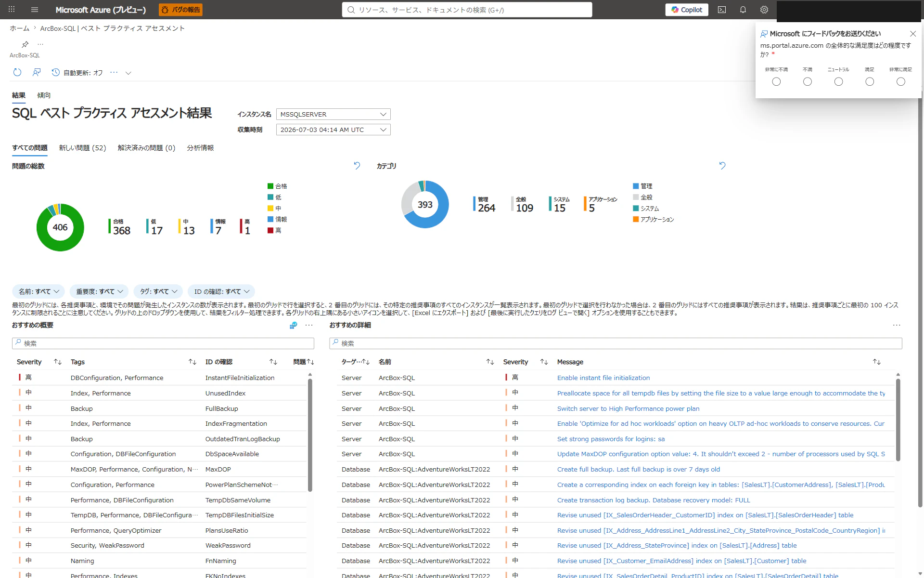Select 不満 radio button
Image resolution: width=924 pixels, height=578 pixels.
[x=808, y=82]
